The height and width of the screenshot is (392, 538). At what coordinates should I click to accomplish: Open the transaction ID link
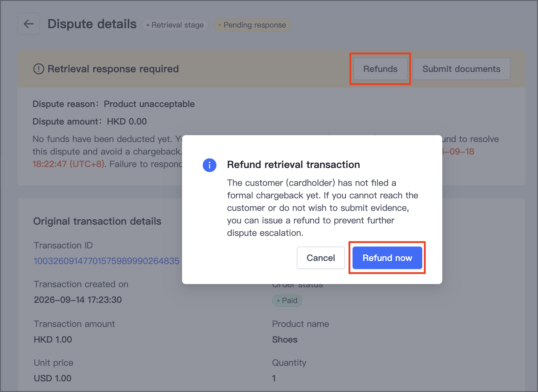tap(106, 261)
